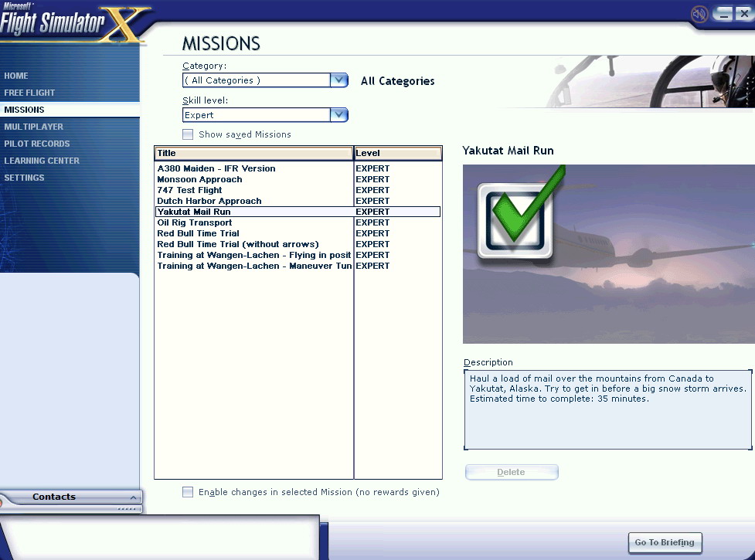Minimize the Flight Simulator window

pos(723,13)
